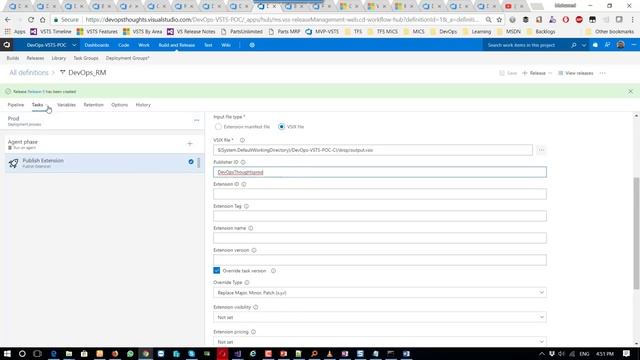Switch to the Options tab
This screenshot has height=360, width=640.
(x=120, y=105)
